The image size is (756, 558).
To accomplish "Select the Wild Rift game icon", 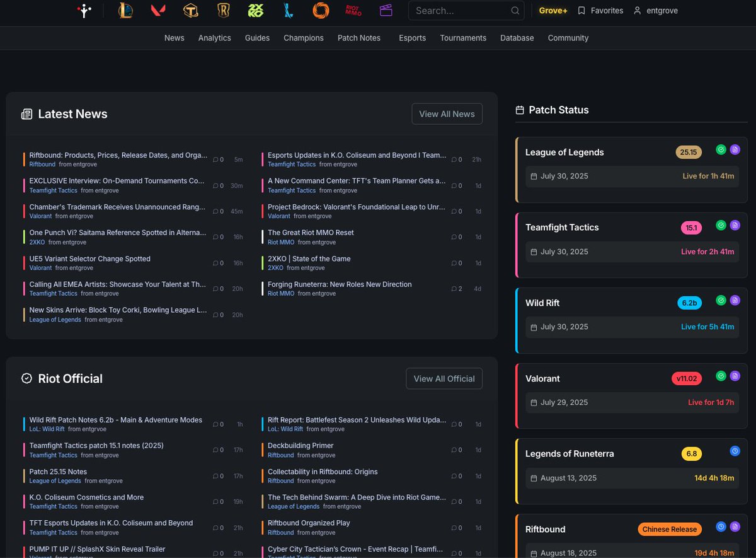I will (289, 11).
